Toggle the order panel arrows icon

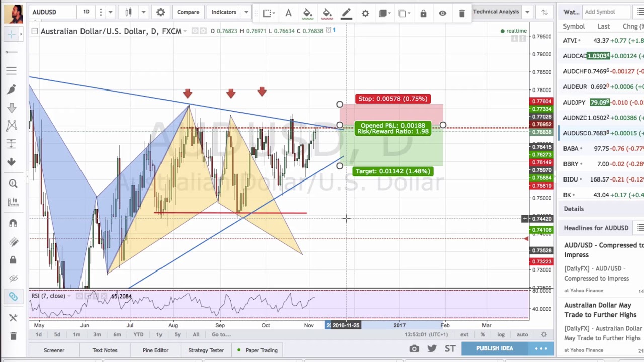tap(544, 12)
